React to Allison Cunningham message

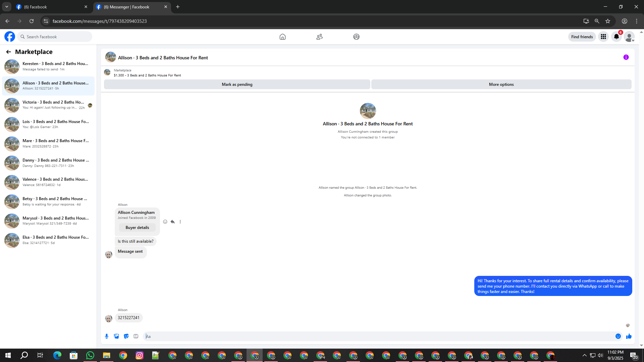(x=165, y=222)
